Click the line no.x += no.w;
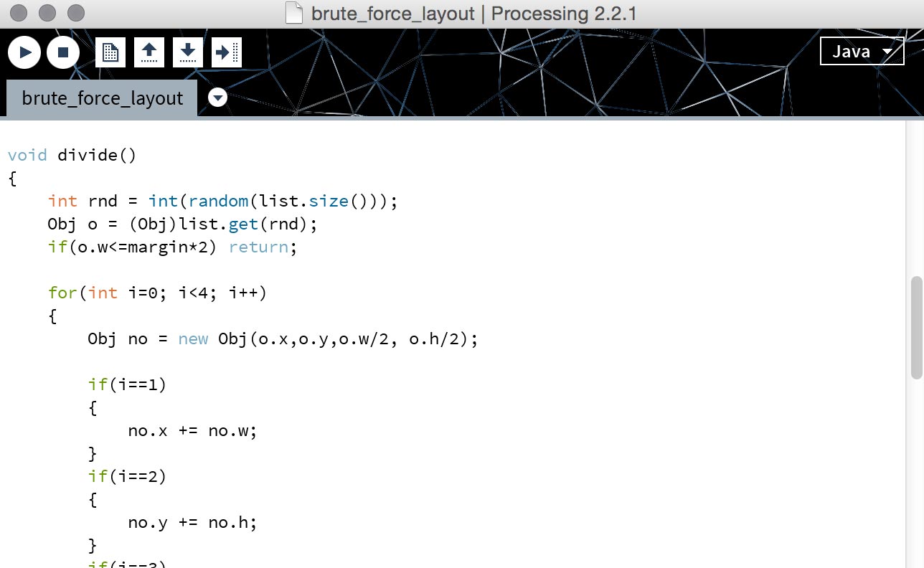 pos(192,430)
